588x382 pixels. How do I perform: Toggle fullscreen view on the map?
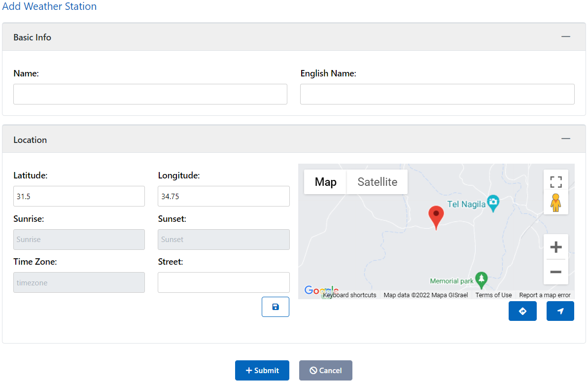(x=555, y=182)
